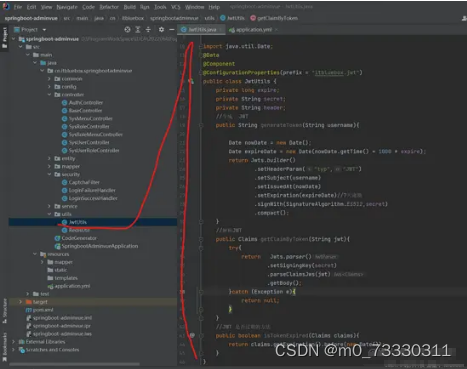Click the getClaimByToken breadcrumb item
The image size is (467, 369).
(274, 18)
